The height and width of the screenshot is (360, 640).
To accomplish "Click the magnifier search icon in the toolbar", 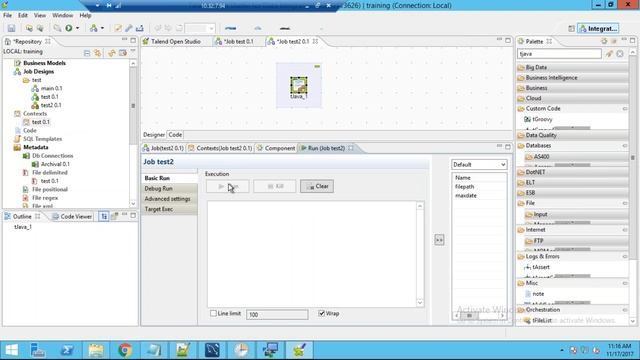I will coord(57,28).
